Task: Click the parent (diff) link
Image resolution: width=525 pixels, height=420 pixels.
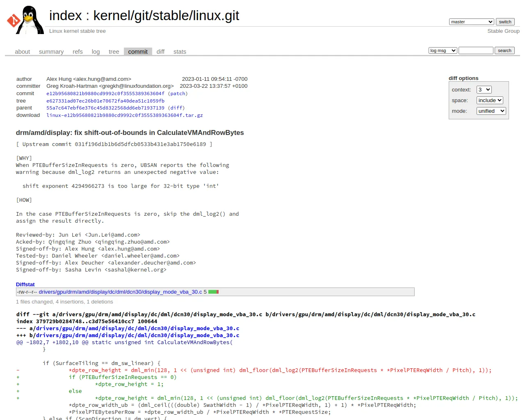Action: [176, 108]
